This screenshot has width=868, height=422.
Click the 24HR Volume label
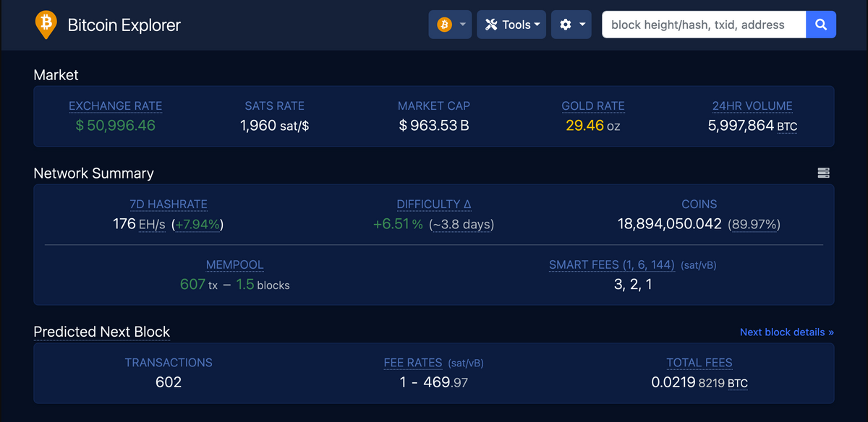tap(752, 106)
